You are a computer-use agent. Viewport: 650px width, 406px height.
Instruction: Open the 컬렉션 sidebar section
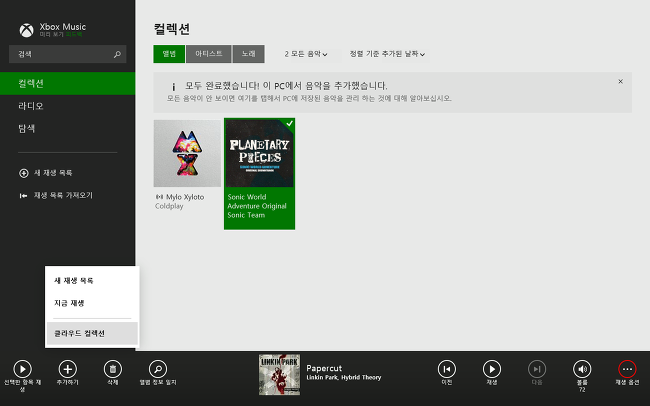click(68, 83)
